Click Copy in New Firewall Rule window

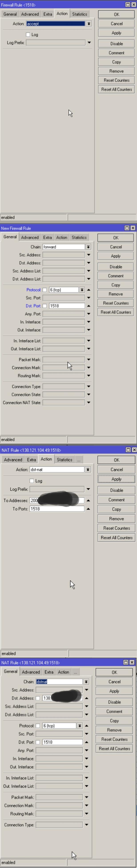point(116,285)
